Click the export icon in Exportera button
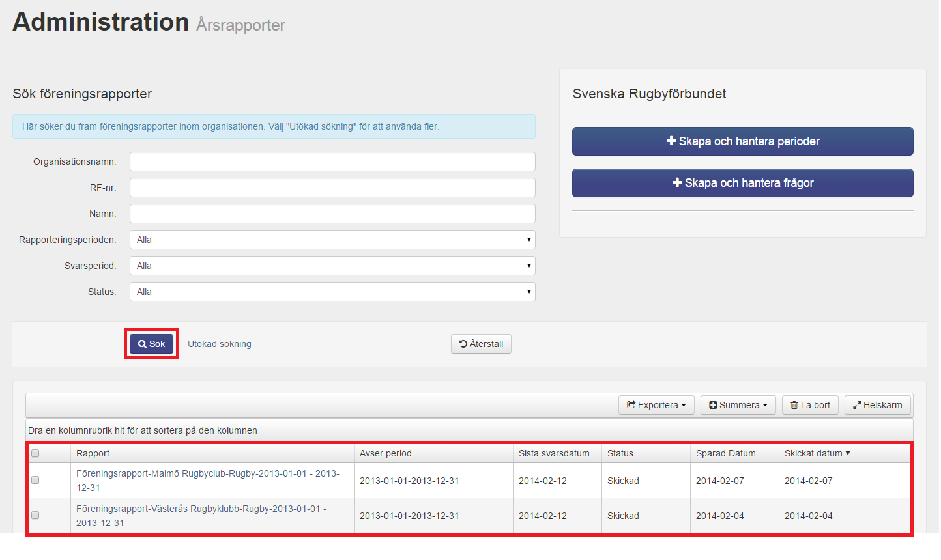Screen dimensions: 941x560 [x=631, y=405]
